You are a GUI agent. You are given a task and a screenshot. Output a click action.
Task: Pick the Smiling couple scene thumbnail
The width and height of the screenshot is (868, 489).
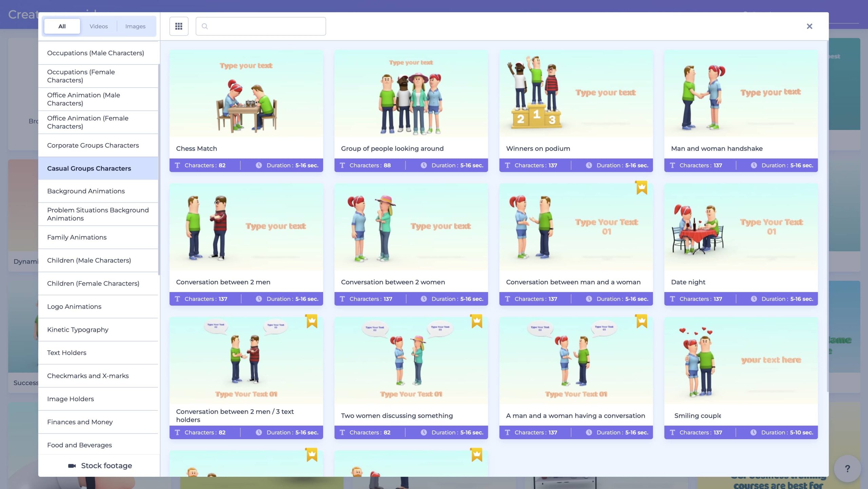click(741, 360)
